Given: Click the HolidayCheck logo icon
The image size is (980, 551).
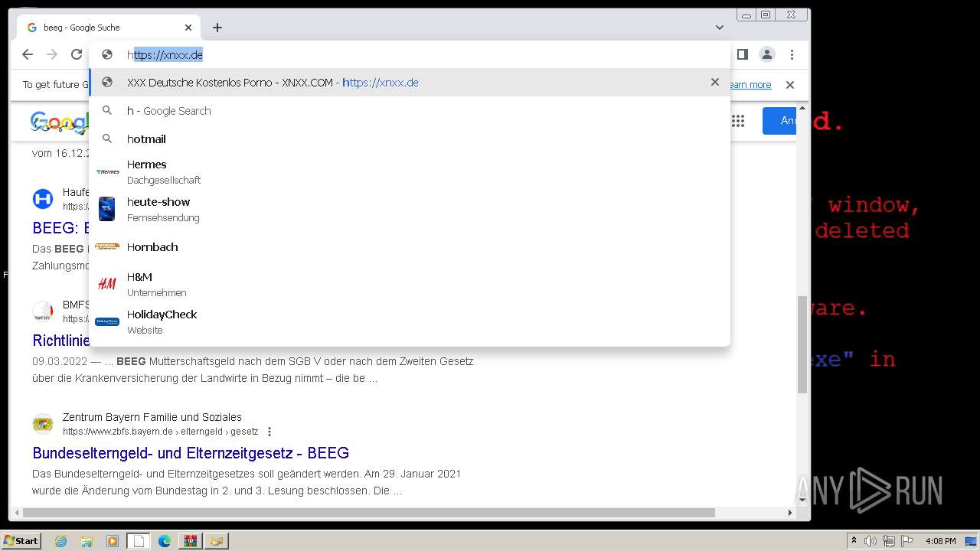Looking at the screenshot, I should 107,321.
